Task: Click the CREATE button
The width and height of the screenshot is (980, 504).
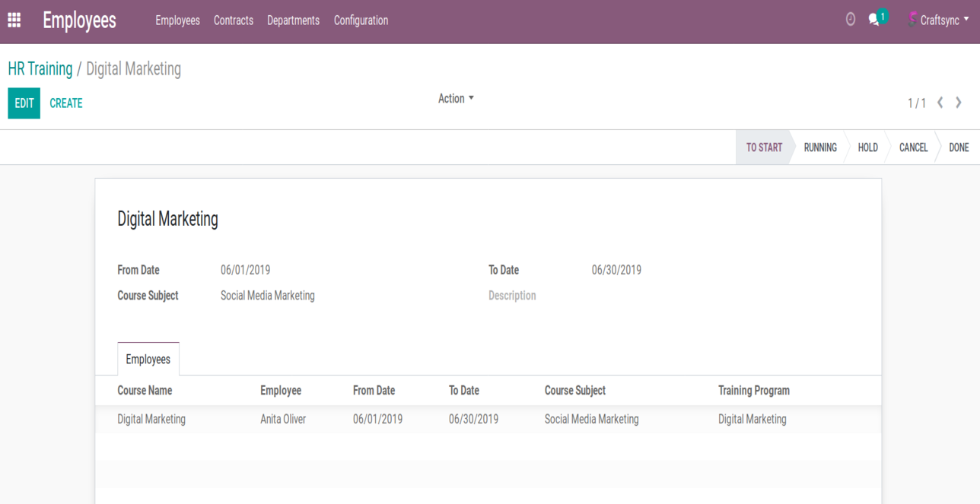Action: tap(66, 103)
